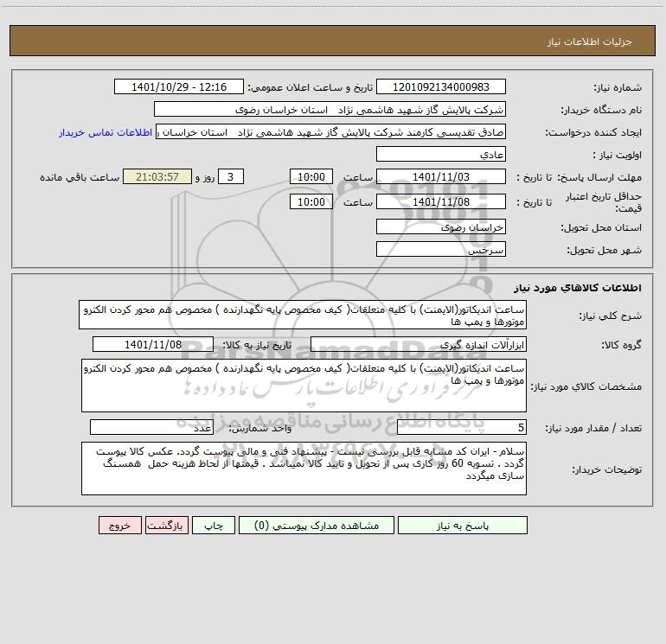
Task: Click the پاسخ به نیاز button
Action: (x=463, y=525)
